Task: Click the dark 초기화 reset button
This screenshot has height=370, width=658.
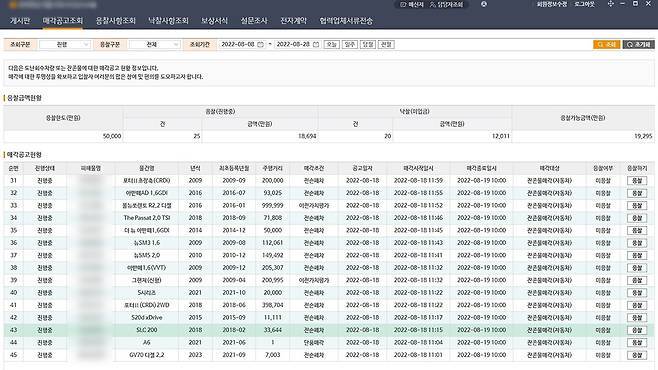Action: point(638,44)
